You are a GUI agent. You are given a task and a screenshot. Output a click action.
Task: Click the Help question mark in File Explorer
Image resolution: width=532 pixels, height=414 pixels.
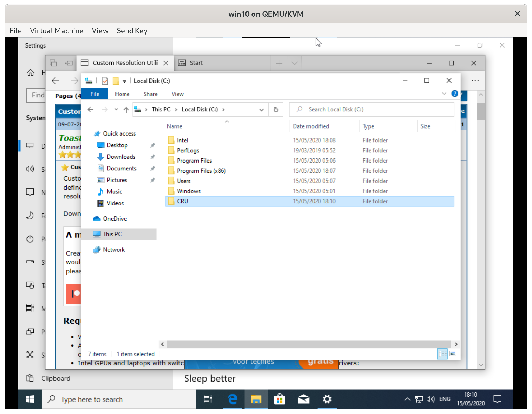[x=455, y=94]
